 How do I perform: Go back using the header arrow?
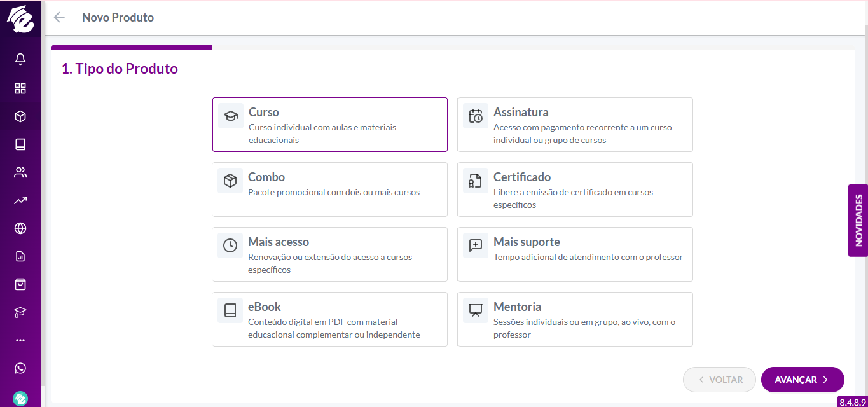coord(59,17)
